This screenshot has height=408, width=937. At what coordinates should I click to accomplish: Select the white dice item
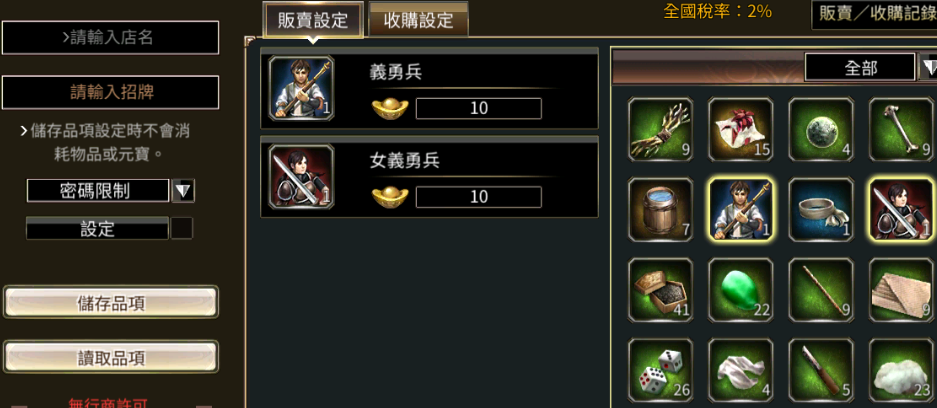click(660, 370)
